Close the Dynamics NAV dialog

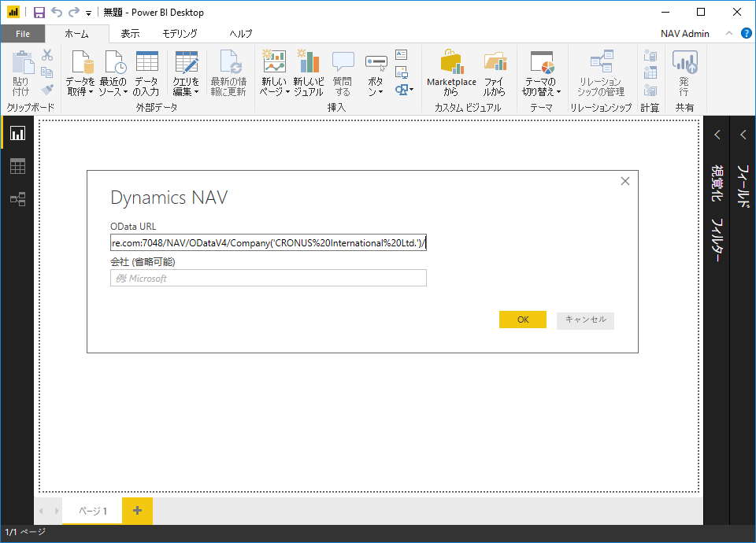click(624, 181)
